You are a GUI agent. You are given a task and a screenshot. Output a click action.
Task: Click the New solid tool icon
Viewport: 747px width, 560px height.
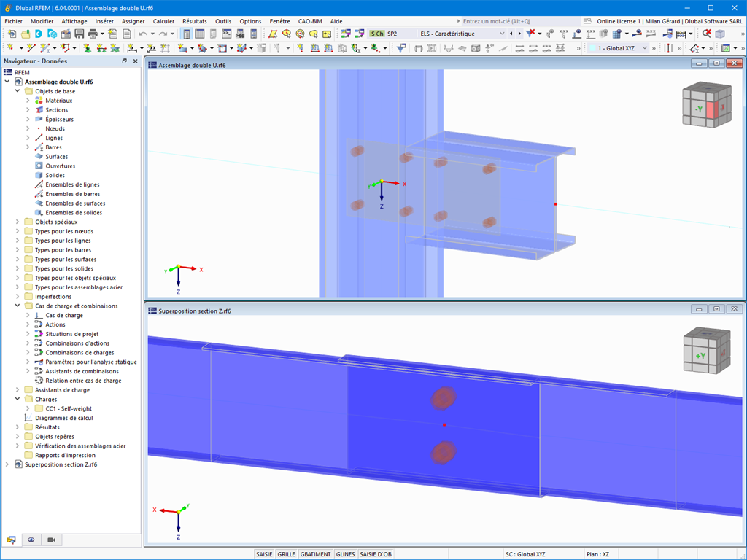coord(241,48)
